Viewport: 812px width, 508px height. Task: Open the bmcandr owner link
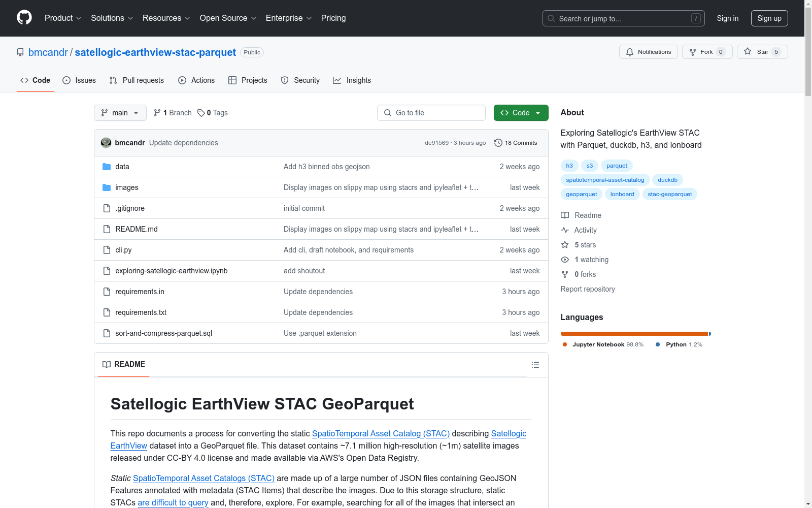pos(48,52)
